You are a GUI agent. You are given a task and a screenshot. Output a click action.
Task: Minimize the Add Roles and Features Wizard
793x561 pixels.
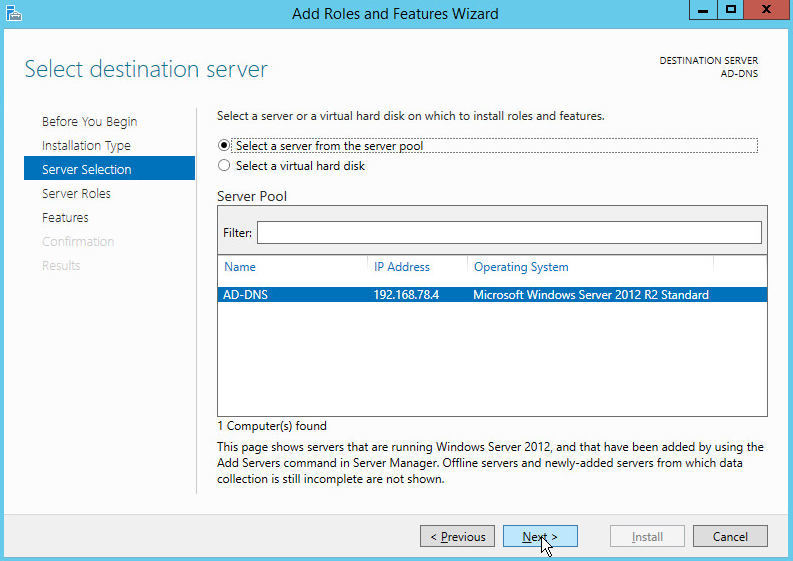[x=703, y=10]
